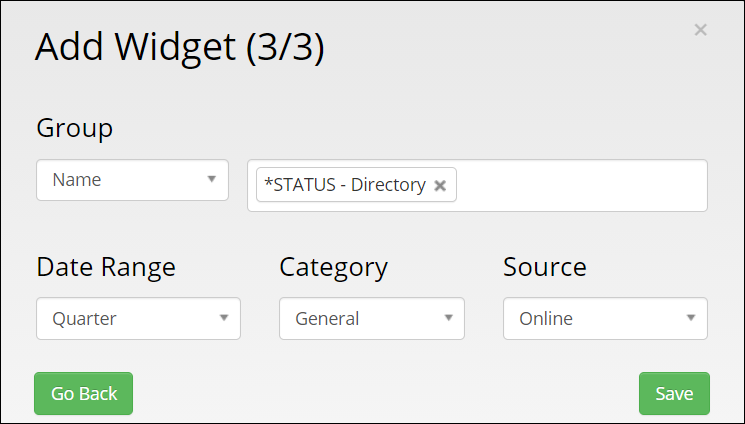Viewport: 745px width, 424px height.
Task: Click the Name dropdown arrow
Action: (x=211, y=180)
